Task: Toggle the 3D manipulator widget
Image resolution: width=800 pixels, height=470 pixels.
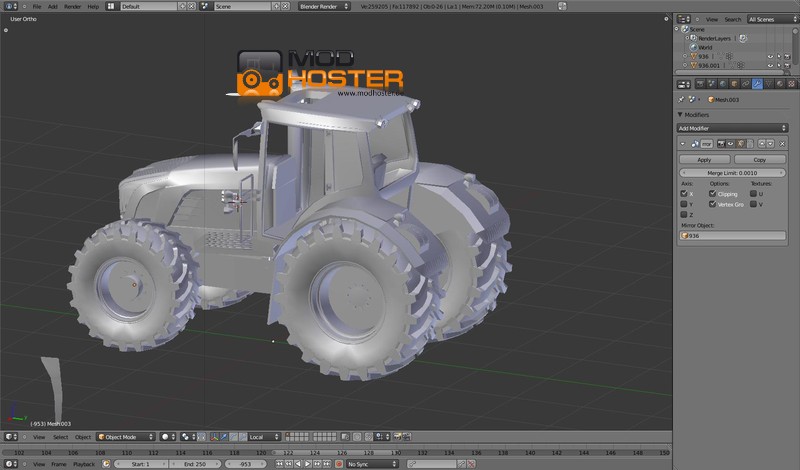Action: pyautogui.click(x=214, y=437)
